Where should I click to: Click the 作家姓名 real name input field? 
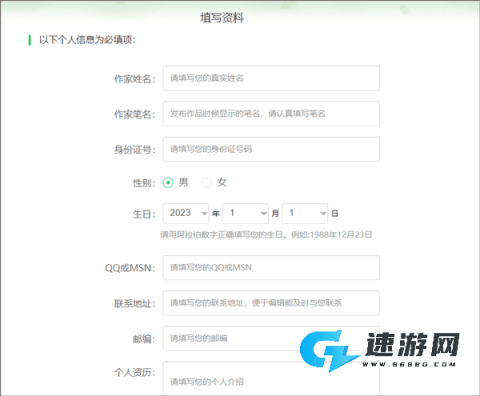271,78
